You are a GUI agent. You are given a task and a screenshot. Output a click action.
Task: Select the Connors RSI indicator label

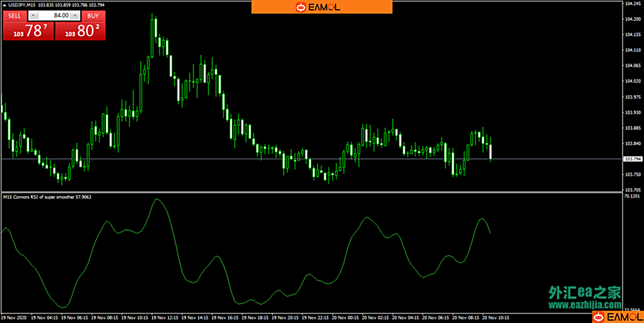47,197
